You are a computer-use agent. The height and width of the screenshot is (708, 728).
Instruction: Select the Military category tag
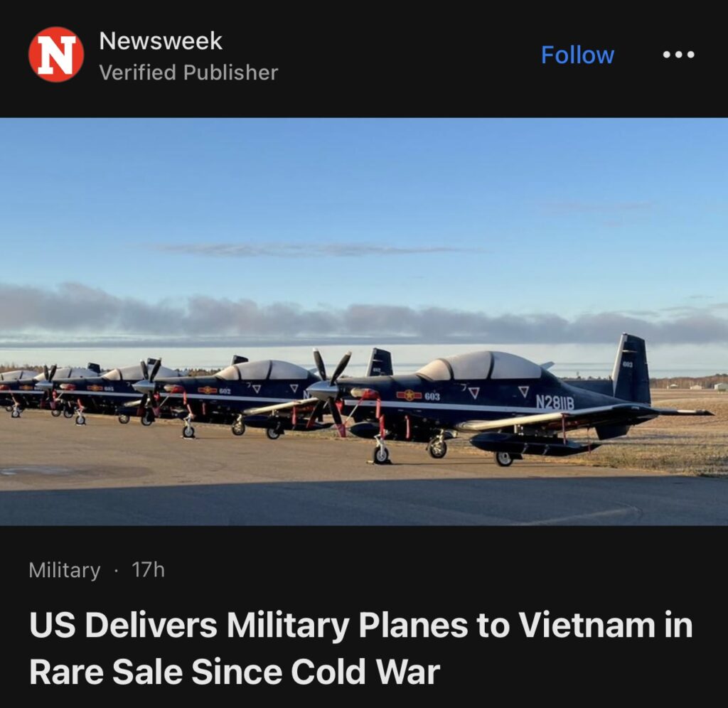65,570
